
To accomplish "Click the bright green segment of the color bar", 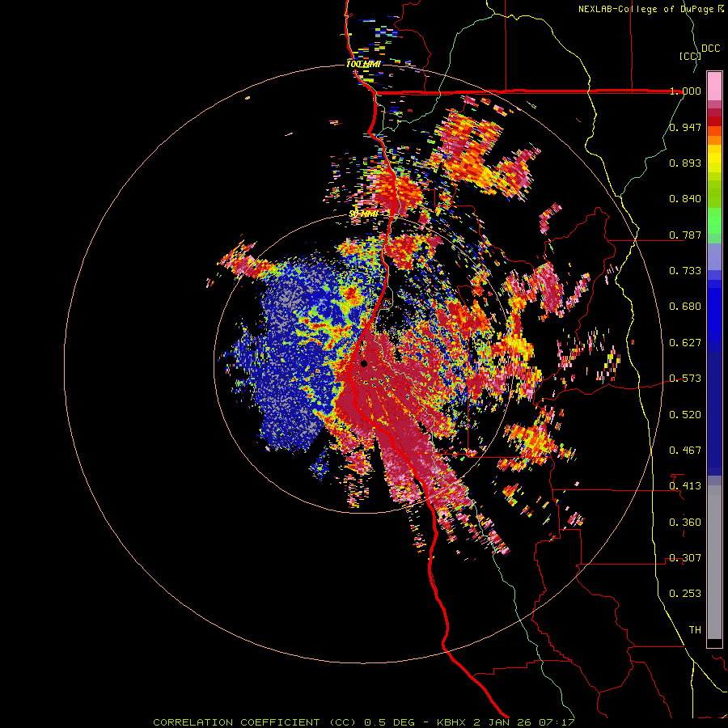I will [x=714, y=221].
